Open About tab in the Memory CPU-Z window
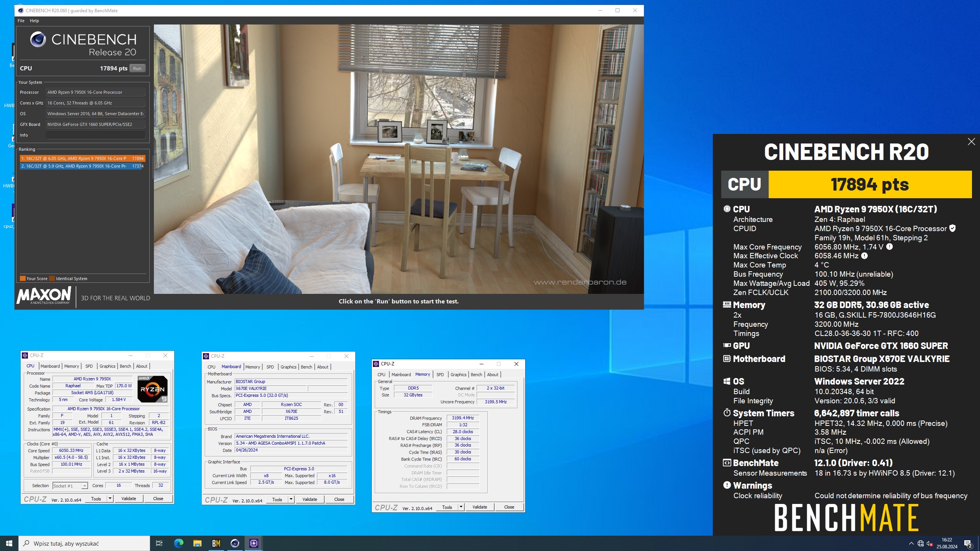Viewport: 980px width, 551px height. [x=493, y=375]
